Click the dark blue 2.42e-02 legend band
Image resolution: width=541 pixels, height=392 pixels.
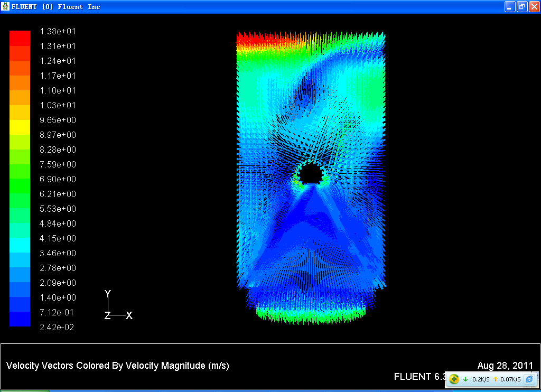(x=20, y=319)
